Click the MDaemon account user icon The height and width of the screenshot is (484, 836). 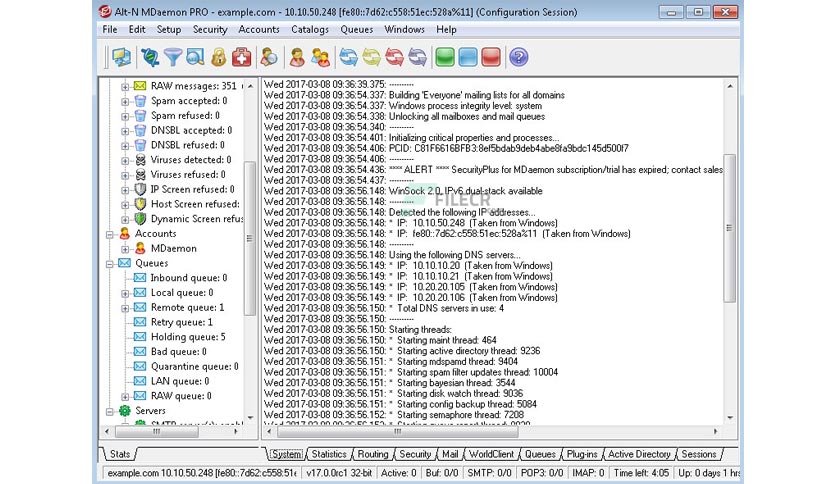click(140, 248)
